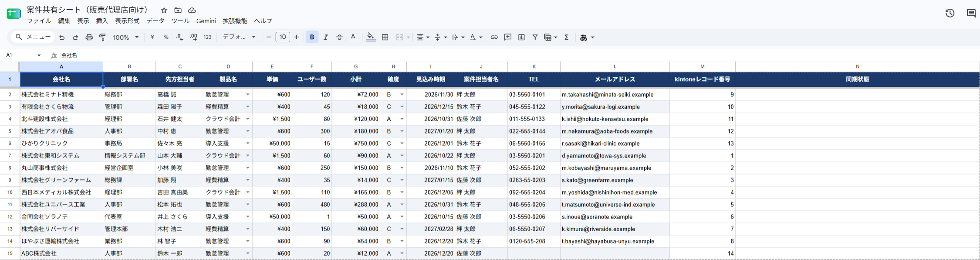Move the document to a folder

click(x=178, y=10)
